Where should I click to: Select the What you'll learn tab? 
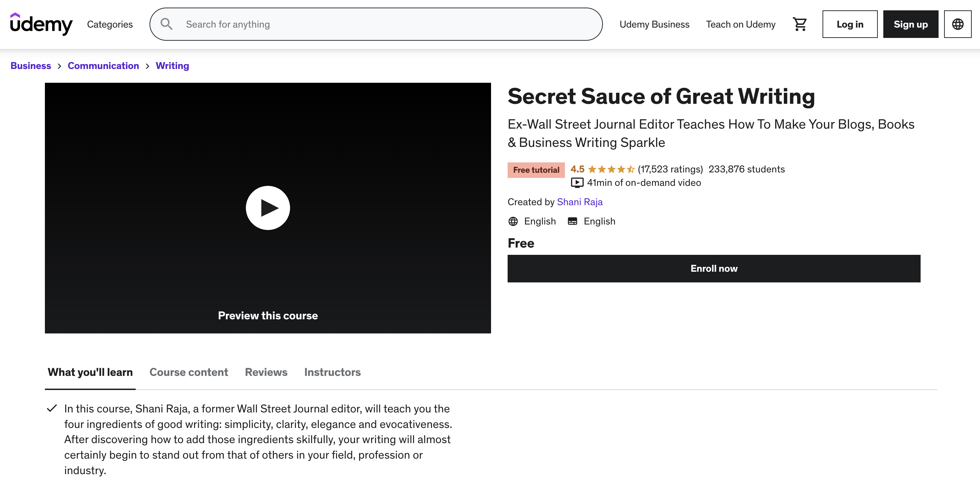(90, 372)
